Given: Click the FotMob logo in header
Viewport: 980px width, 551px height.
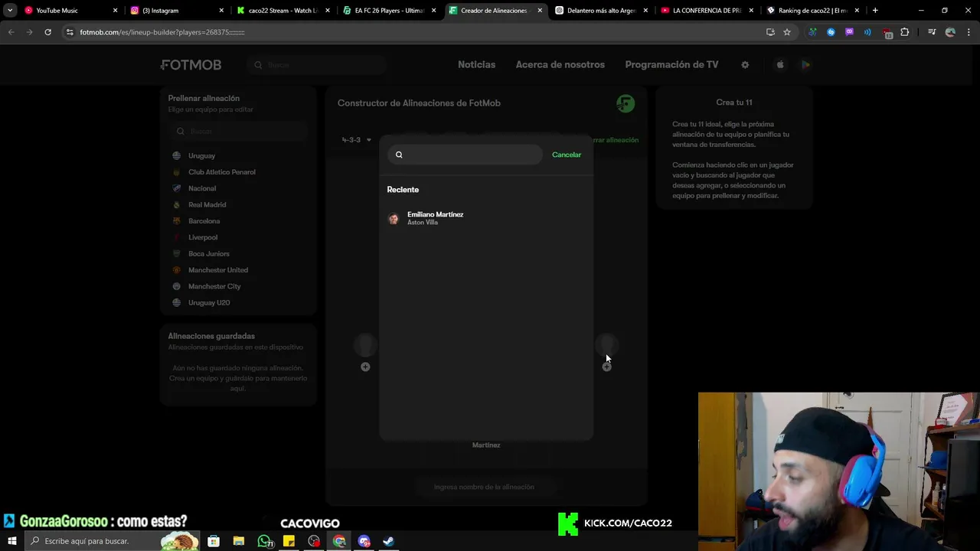Looking at the screenshot, I should point(191,65).
